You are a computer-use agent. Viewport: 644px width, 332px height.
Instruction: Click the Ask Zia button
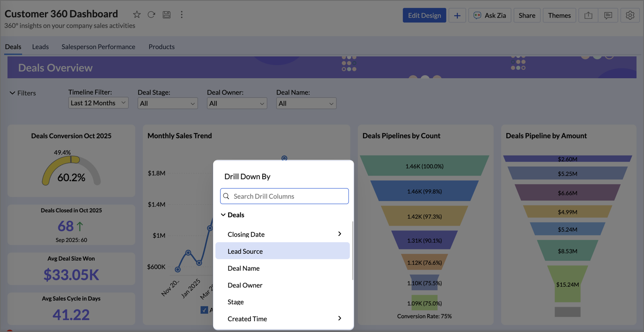489,16
